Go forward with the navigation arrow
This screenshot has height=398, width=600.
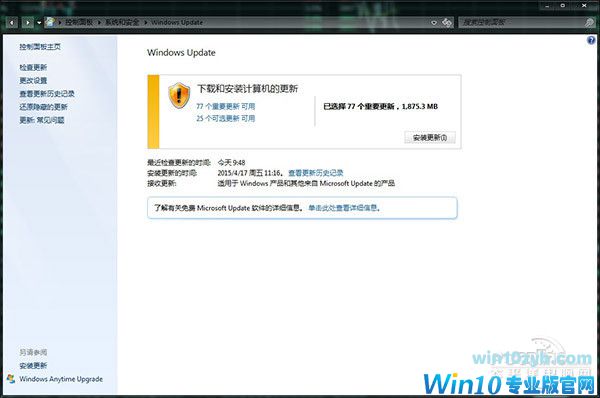point(28,23)
